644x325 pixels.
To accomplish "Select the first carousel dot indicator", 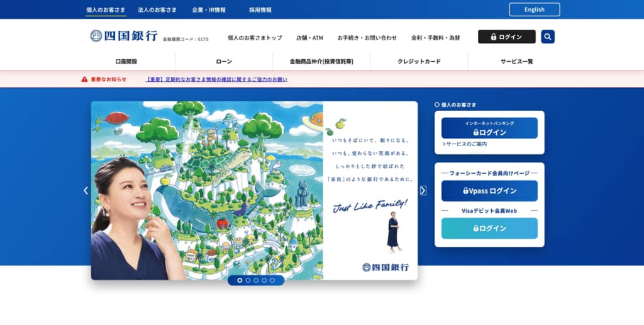I will pyautogui.click(x=240, y=280).
